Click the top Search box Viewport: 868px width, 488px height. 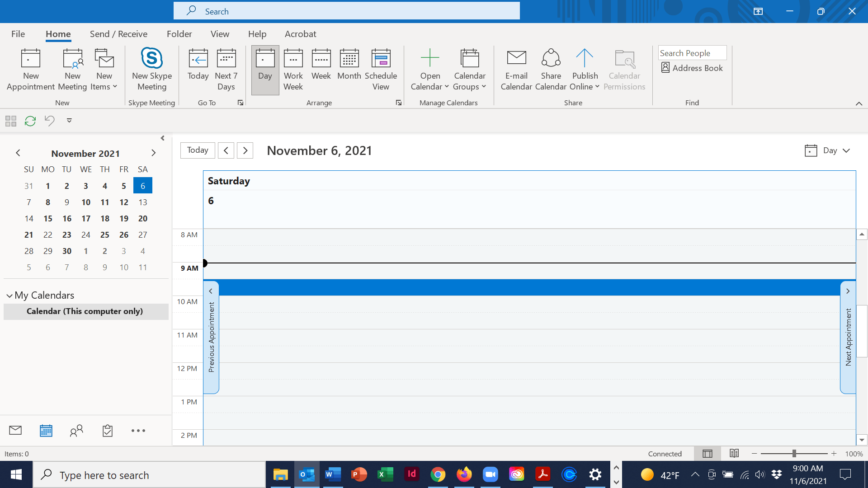pyautogui.click(x=347, y=11)
